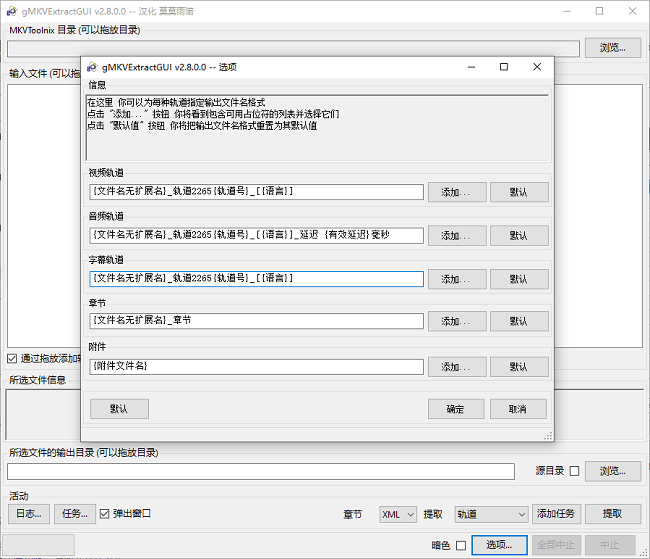Click the options dialog resize grip

coord(548,435)
